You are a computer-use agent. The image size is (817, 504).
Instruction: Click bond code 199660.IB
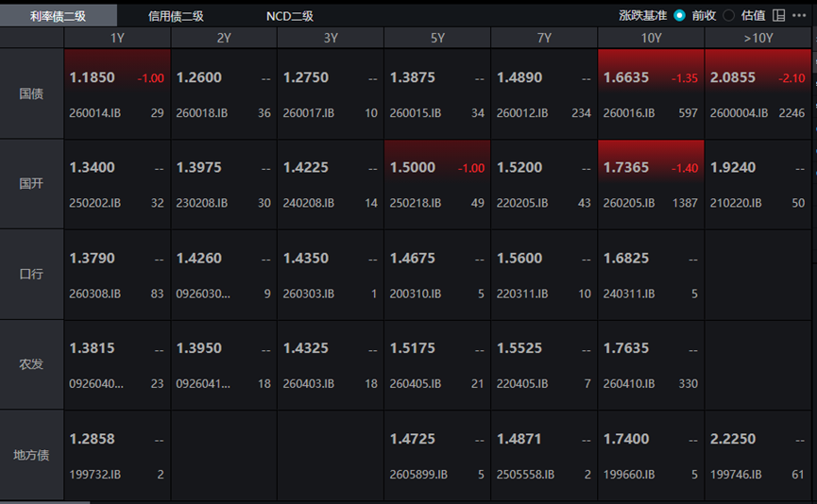pyautogui.click(x=629, y=475)
